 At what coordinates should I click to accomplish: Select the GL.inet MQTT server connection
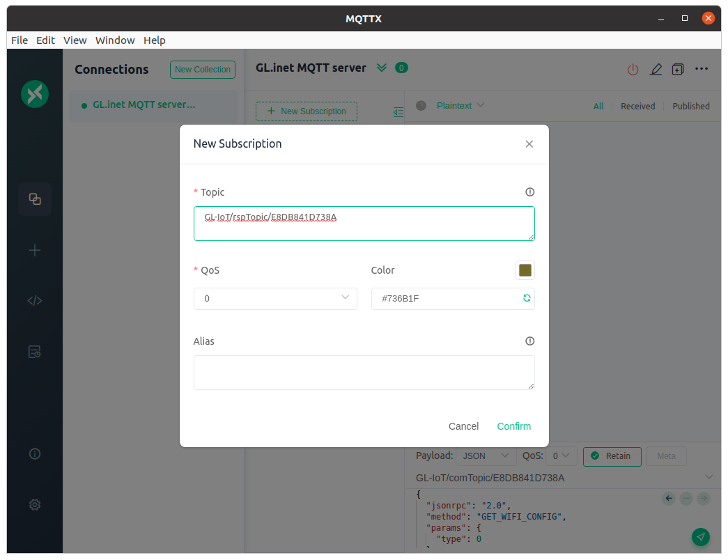click(153, 105)
